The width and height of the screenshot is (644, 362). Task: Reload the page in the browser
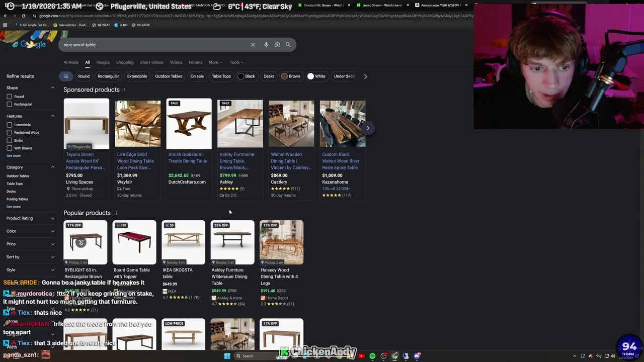(23, 16)
